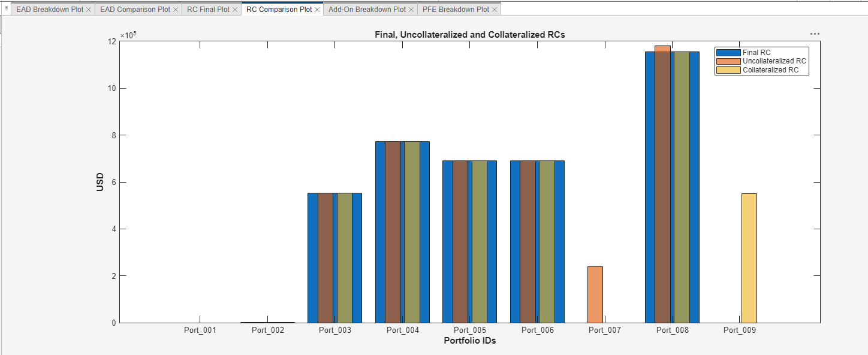This screenshot has width=868, height=355.
Task: Close the PFE Breakdown Plot tab
Action: 493,9
